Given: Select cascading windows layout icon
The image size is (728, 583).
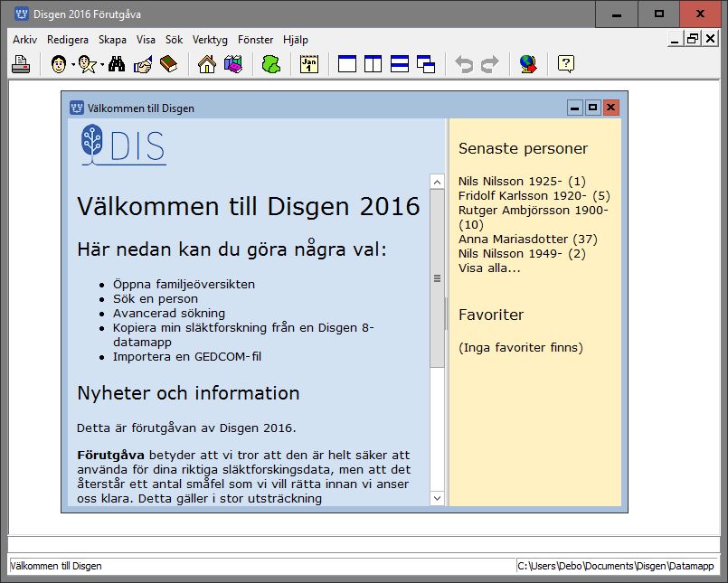Looking at the screenshot, I should pyautogui.click(x=426, y=64).
